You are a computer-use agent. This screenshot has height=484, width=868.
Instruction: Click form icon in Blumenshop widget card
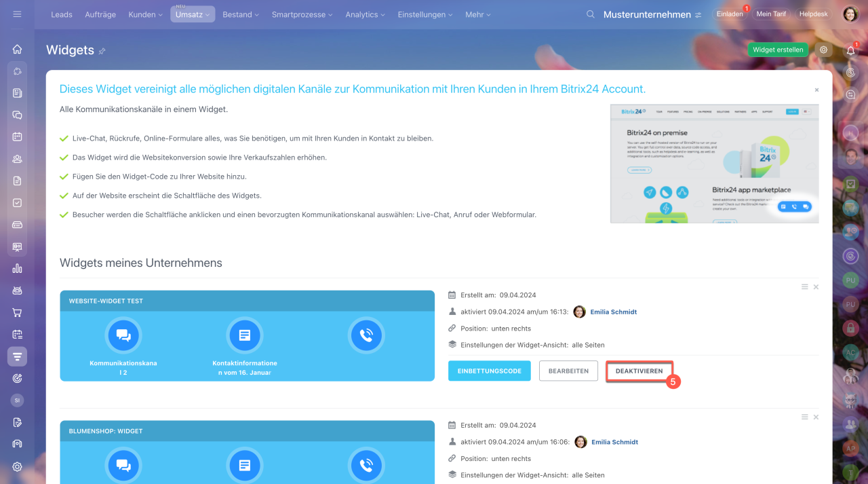245,465
